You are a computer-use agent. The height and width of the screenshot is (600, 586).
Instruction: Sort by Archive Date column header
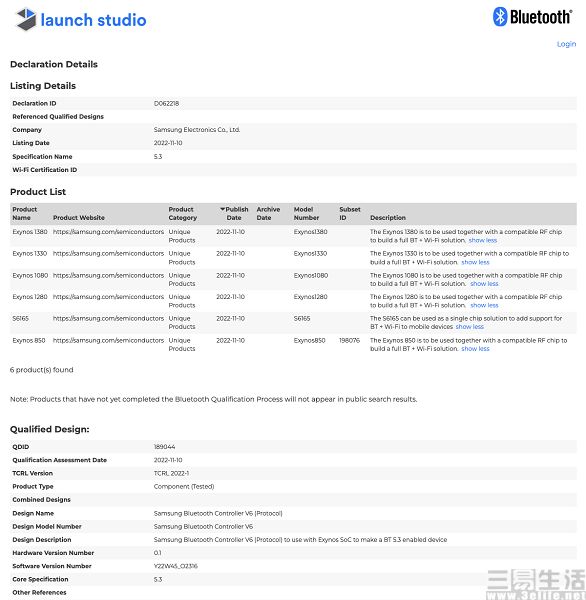click(268, 214)
